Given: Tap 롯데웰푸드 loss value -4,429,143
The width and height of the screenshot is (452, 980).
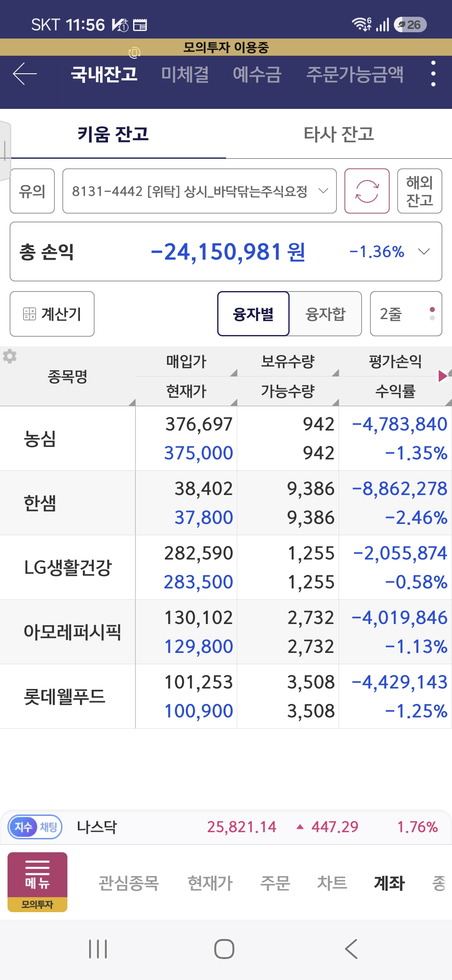Looking at the screenshot, I should (400, 682).
